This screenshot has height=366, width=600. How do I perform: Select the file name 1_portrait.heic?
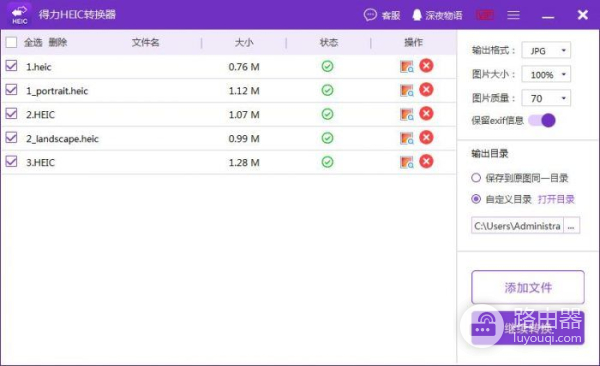(57, 91)
